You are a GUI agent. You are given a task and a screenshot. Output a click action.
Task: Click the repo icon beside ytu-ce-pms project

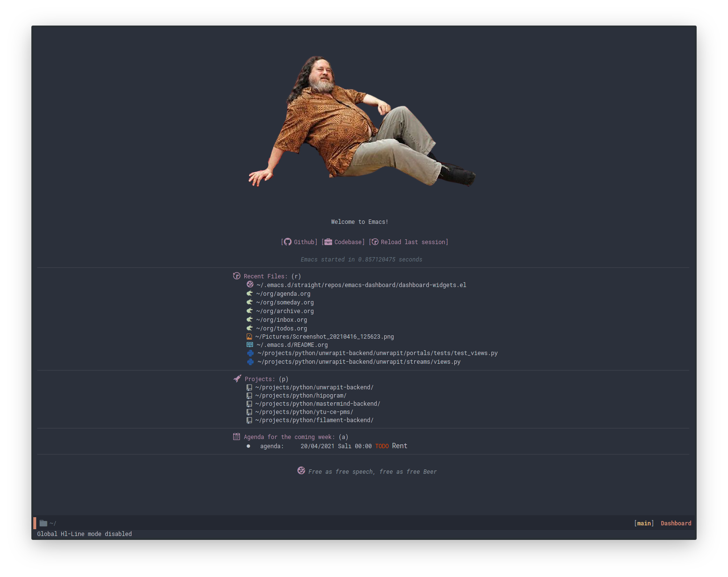[x=250, y=412]
